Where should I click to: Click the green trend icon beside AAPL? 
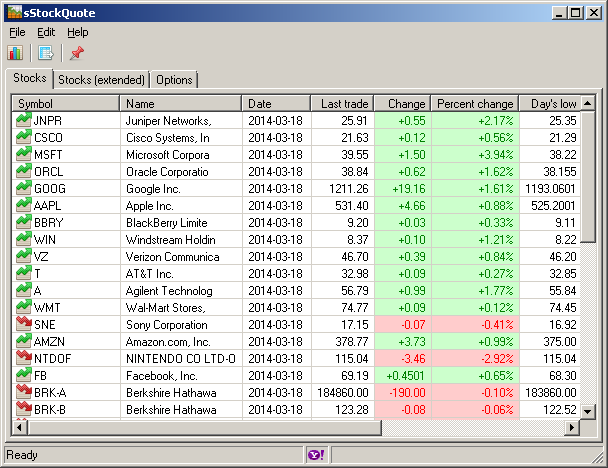point(24,206)
